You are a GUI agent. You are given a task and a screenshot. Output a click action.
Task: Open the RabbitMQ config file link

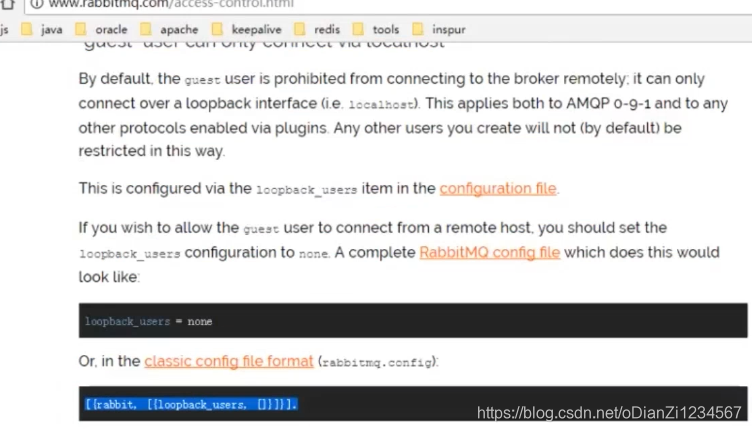click(490, 252)
